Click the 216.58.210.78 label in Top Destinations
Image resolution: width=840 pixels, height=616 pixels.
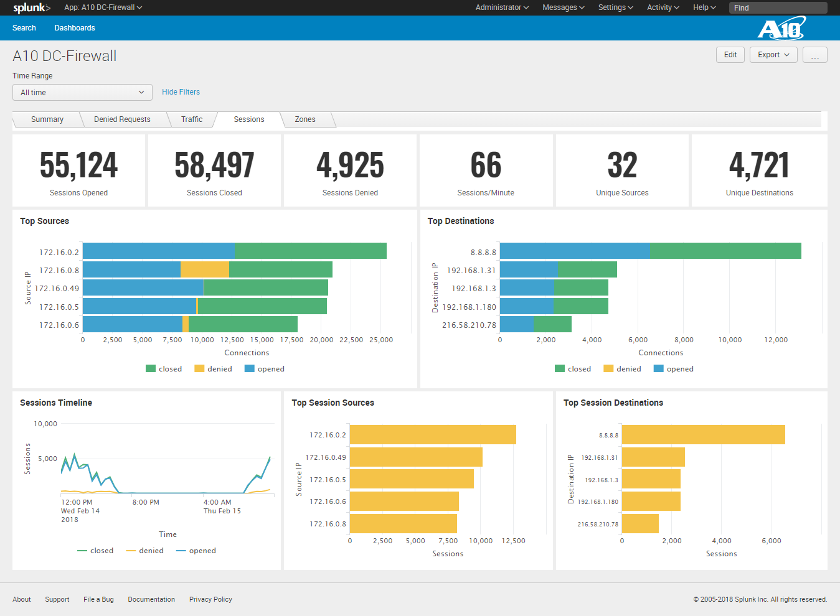(469, 325)
